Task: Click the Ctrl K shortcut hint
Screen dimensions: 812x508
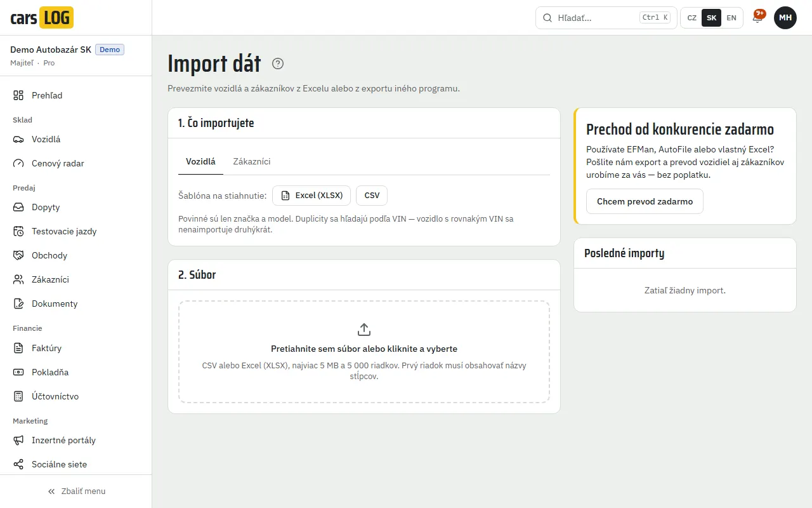Action: click(655, 18)
